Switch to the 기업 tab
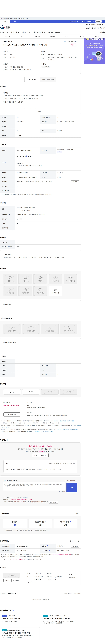This screenshot has width=105, height=644. [15, 22]
